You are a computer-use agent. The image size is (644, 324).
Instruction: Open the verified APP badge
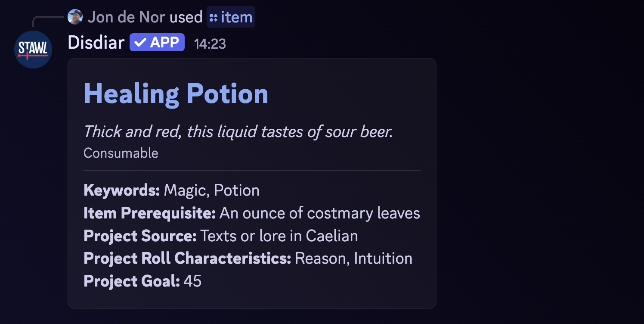click(157, 42)
